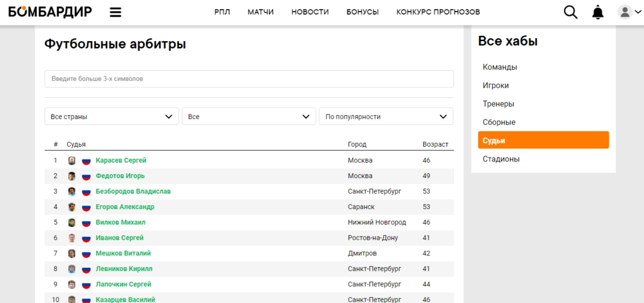The width and height of the screenshot is (644, 303).
Task: Click the Бомбардир site logo
Action: coord(50,12)
